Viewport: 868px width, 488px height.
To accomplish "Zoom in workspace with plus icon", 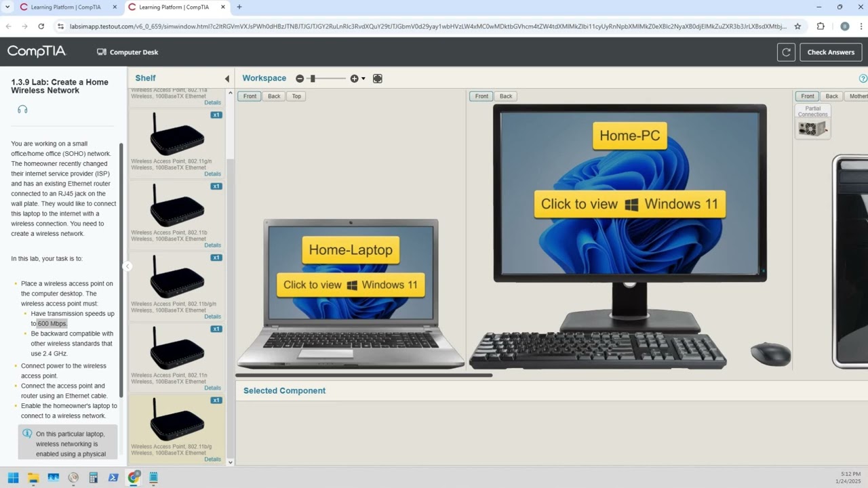I will (354, 79).
